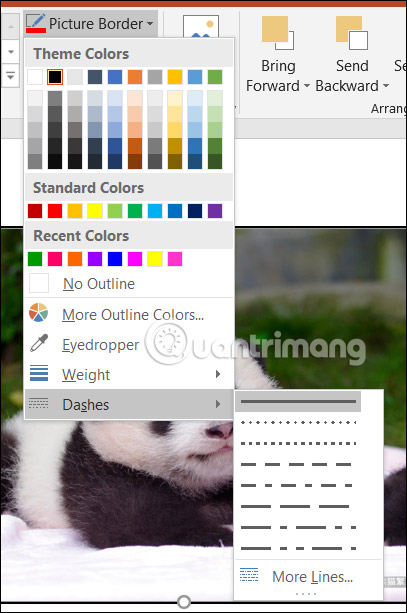
Task: Click the Picture Border pencil icon
Action: click(x=36, y=24)
